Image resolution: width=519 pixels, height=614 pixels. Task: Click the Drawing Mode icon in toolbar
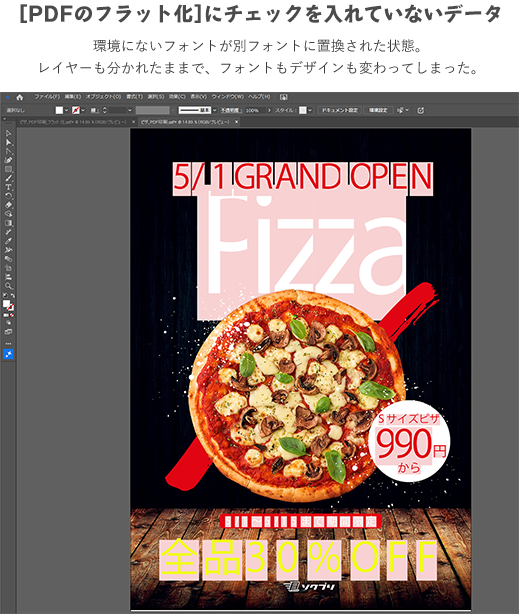point(8,323)
